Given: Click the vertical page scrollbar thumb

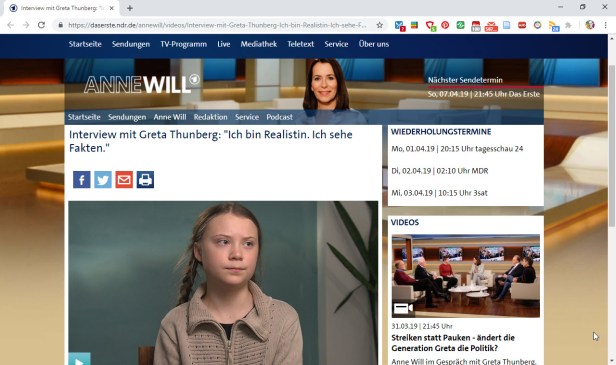Looking at the screenshot, I should point(612,145).
